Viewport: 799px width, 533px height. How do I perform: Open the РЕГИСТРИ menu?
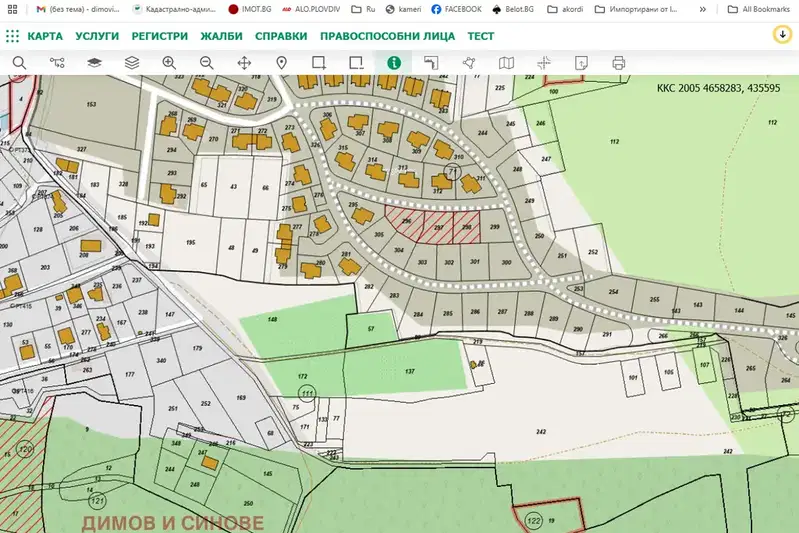pos(159,36)
